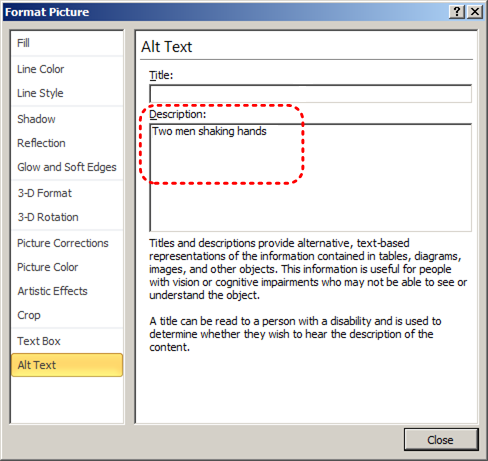This screenshot has width=488, height=461.
Task: Open dialog help with question mark icon
Action: (x=457, y=12)
